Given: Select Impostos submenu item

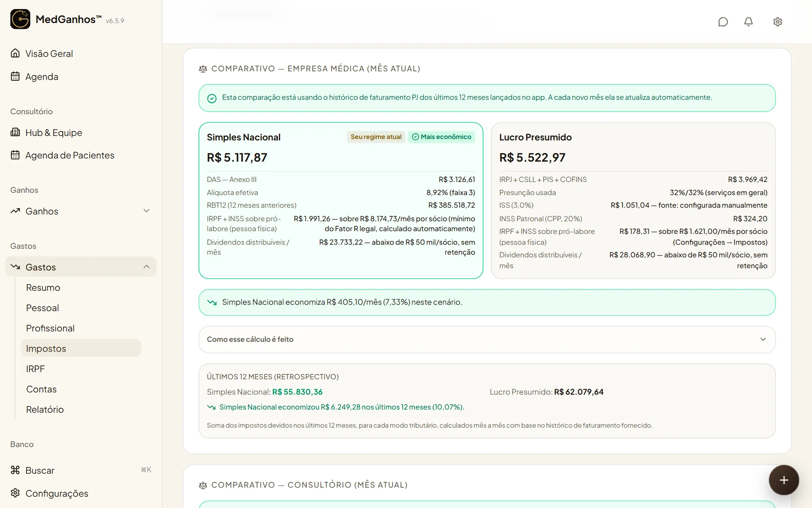Looking at the screenshot, I should [81, 348].
